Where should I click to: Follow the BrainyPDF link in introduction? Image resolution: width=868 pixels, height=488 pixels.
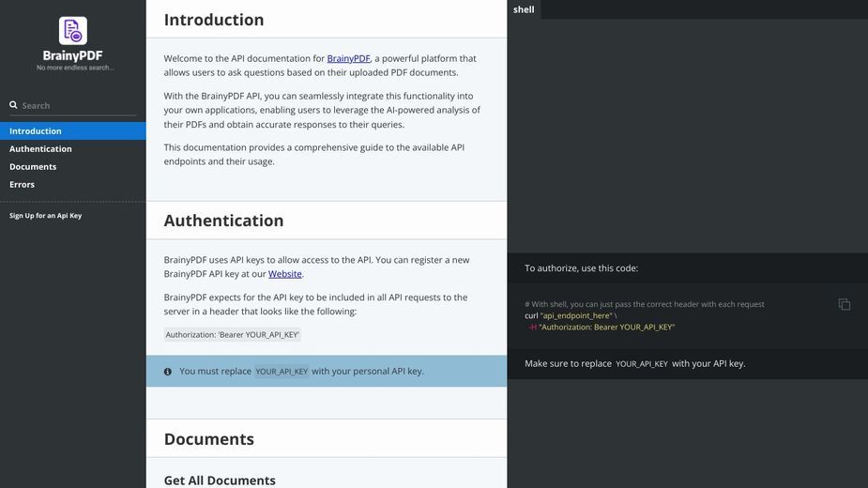348,58
